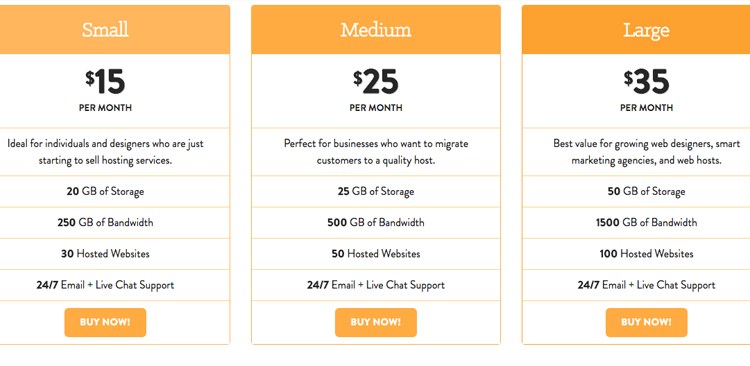Click the 50 Hosted Websites row
Screen dimensions: 750x366
pos(376,254)
